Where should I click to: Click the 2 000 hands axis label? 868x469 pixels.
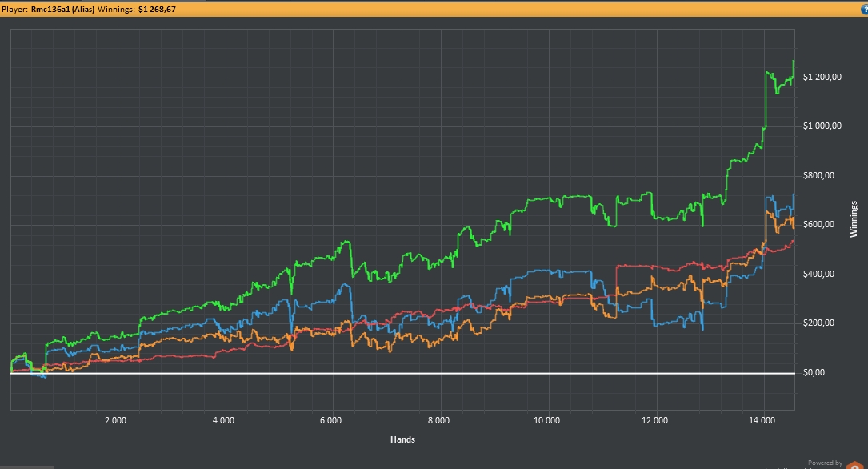(x=116, y=419)
